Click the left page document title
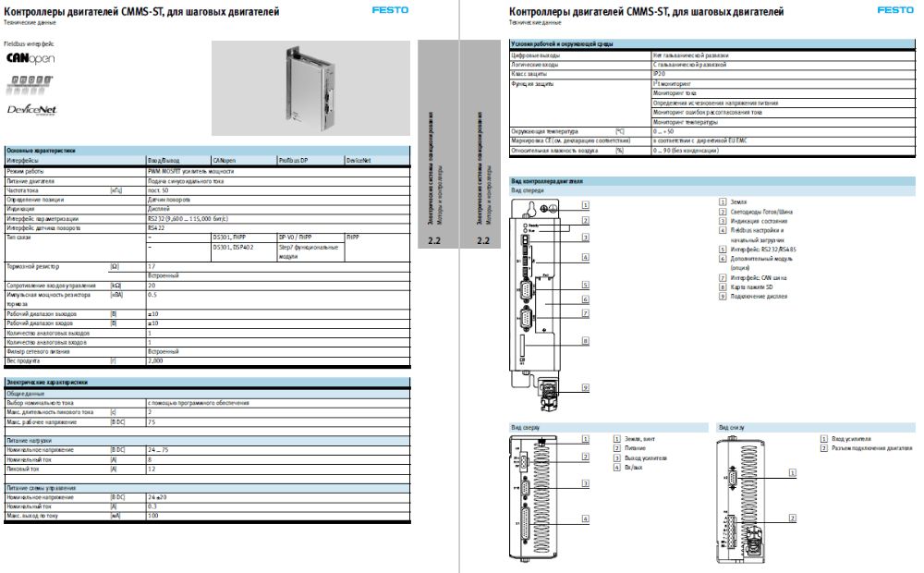Screen dimensions: 924x573 coord(141,11)
